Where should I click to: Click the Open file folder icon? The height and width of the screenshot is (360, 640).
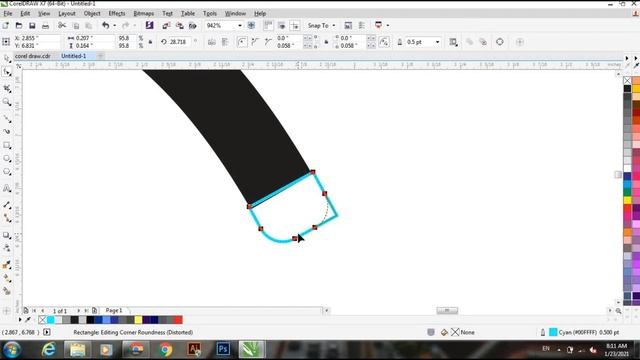pyautogui.click(x=19, y=26)
